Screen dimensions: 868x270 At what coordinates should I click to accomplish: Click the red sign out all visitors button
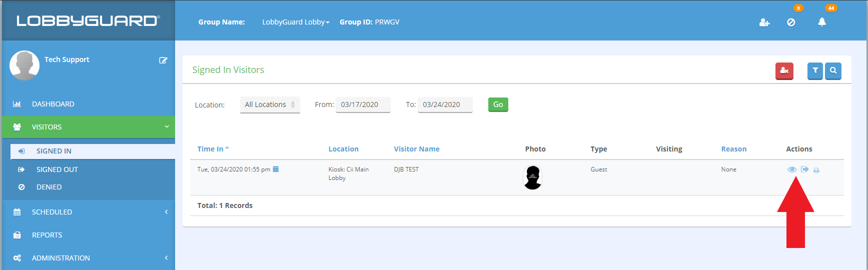point(784,70)
